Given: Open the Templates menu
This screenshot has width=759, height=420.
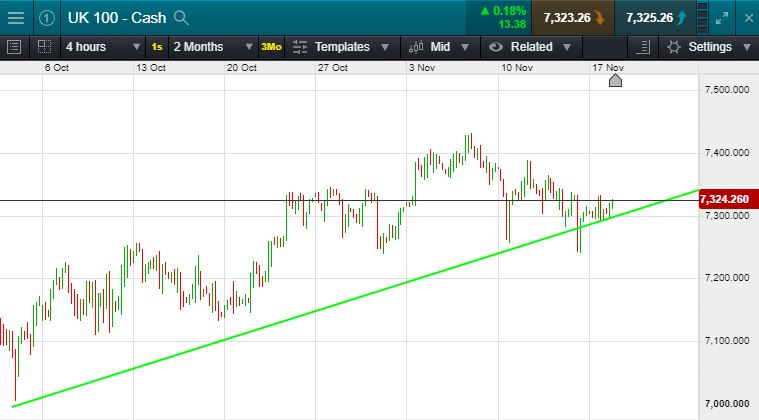Looking at the screenshot, I should (341, 47).
